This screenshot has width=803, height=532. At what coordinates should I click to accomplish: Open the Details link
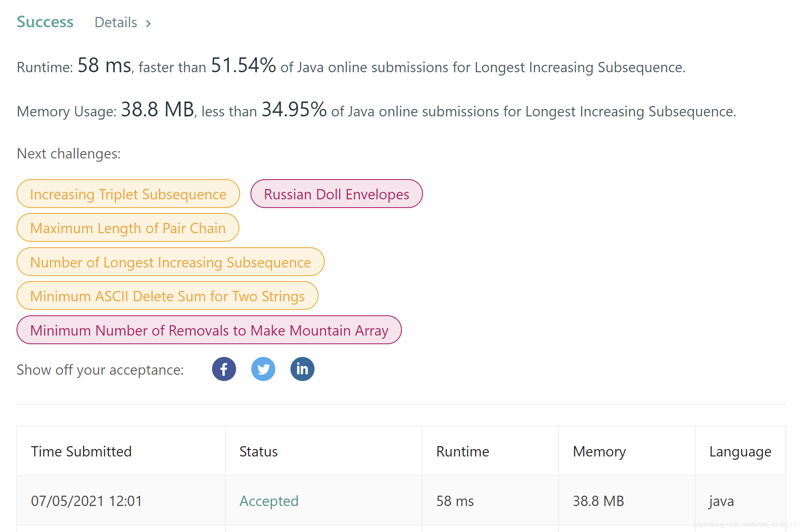click(116, 22)
